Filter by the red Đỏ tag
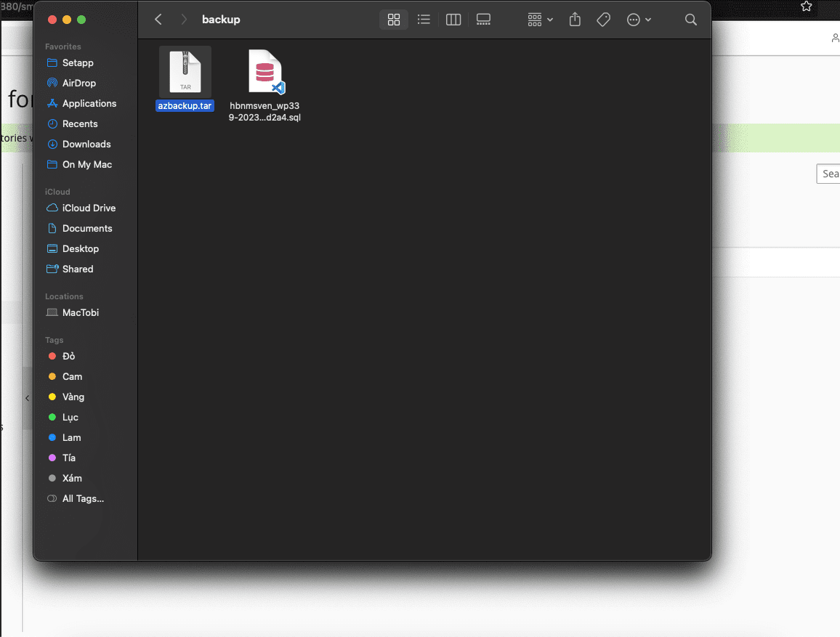The width and height of the screenshot is (840, 637). [x=68, y=356]
